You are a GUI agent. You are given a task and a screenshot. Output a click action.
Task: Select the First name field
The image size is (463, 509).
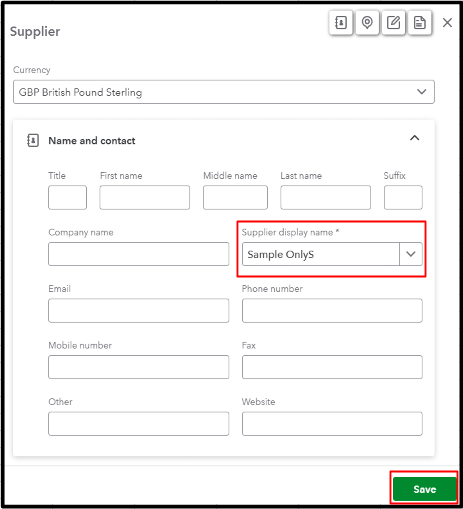click(x=145, y=197)
